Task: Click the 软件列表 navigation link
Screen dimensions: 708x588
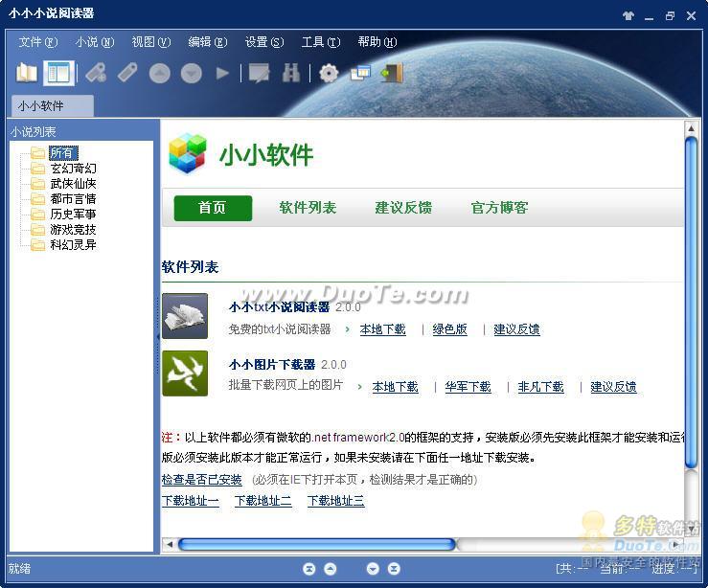Action: click(x=308, y=208)
